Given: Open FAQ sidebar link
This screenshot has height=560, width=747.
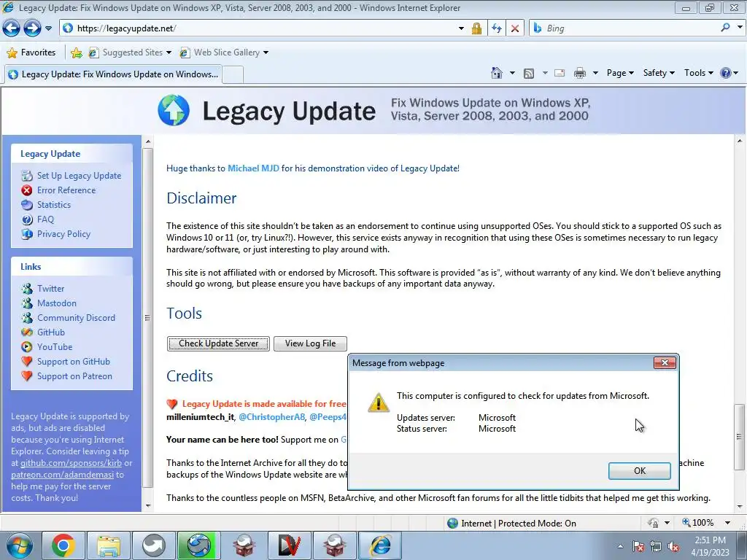Looking at the screenshot, I should coord(45,219).
